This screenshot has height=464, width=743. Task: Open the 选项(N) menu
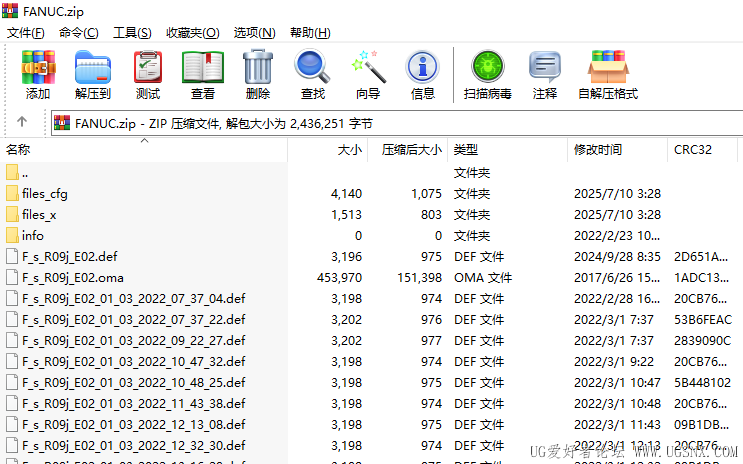pos(254,33)
